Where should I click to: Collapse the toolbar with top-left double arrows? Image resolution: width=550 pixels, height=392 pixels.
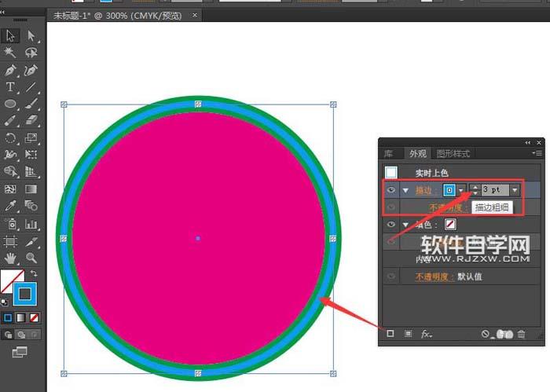click(x=2, y=12)
